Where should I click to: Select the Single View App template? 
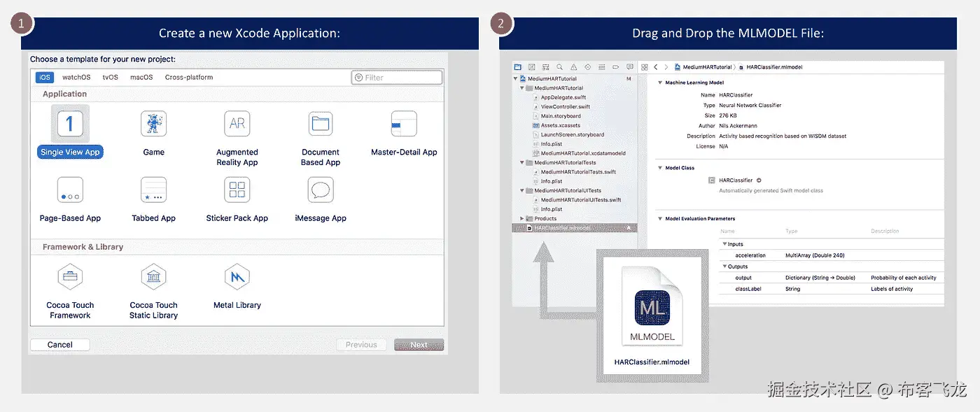(x=70, y=132)
